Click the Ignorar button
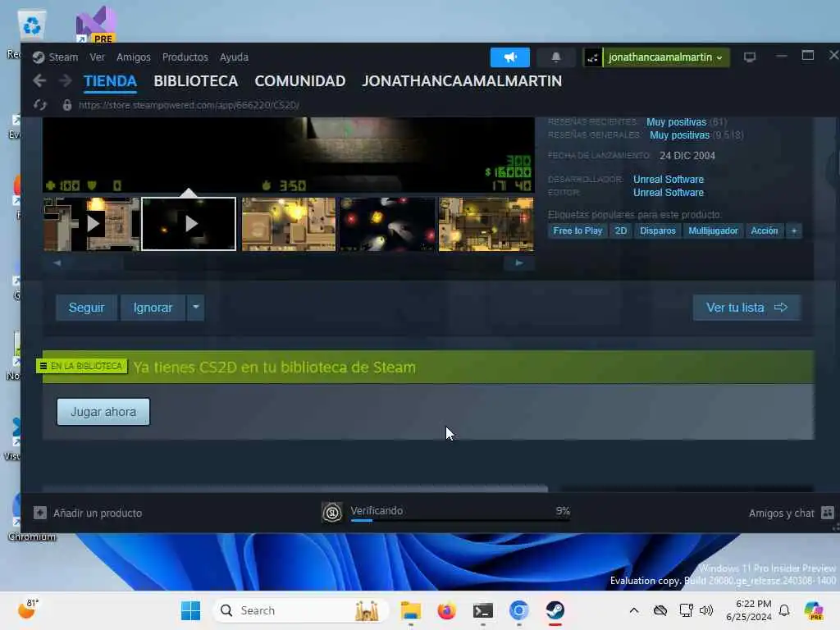The height and width of the screenshot is (630, 840). click(x=153, y=308)
